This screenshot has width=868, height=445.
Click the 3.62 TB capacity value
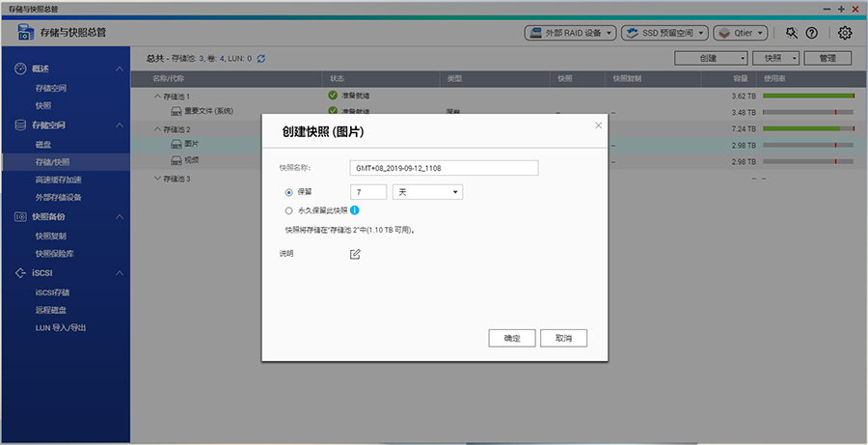click(x=744, y=96)
